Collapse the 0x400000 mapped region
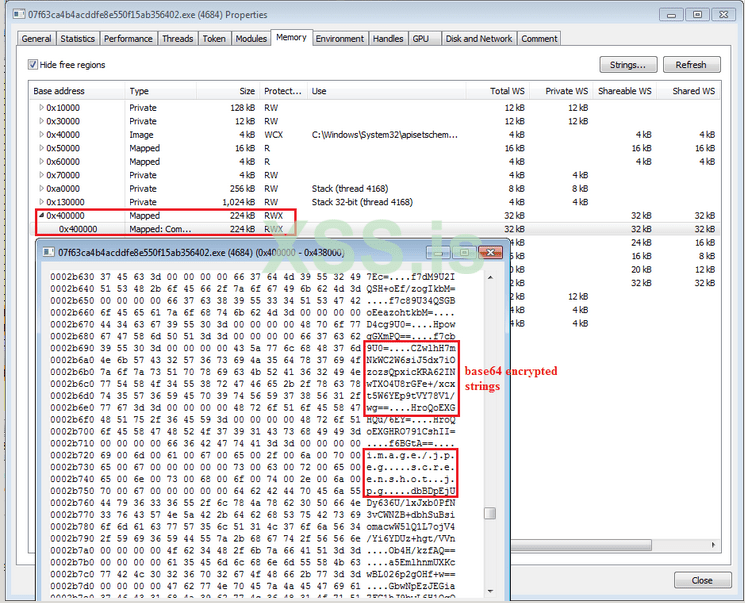 click(x=41, y=215)
